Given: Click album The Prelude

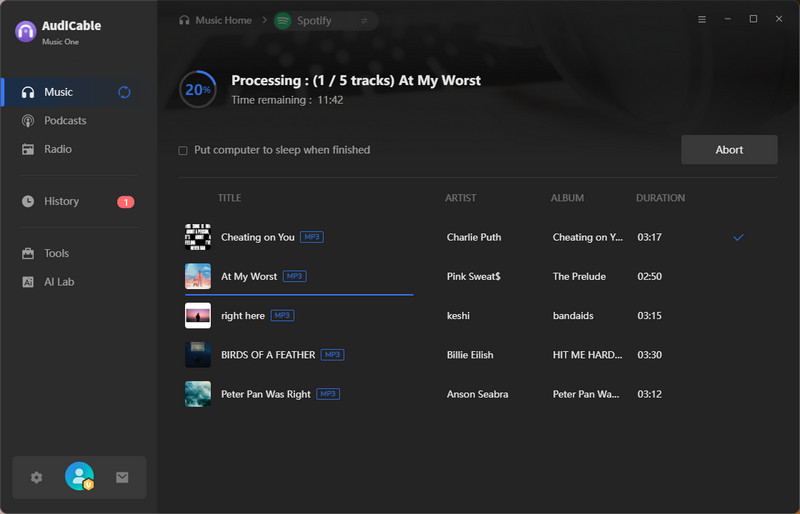Looking at the screenshot, I should point(579,277).
